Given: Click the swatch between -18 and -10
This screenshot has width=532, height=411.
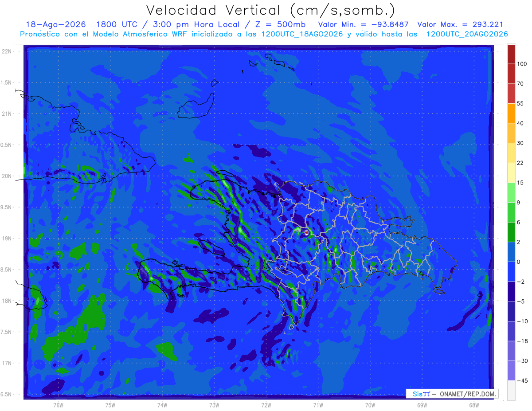Looking at the screenshot, I should (511, 331).
